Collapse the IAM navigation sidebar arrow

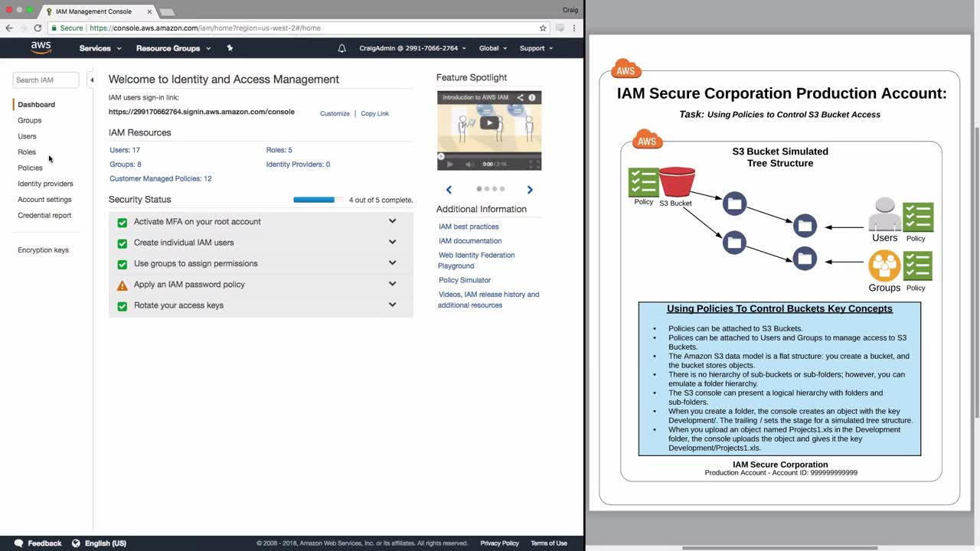[x=91, y=80]
